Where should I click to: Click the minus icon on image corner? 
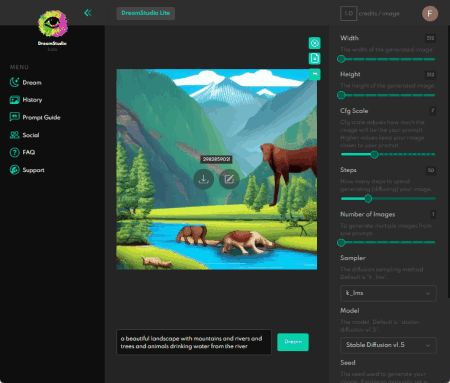(314, 74)
